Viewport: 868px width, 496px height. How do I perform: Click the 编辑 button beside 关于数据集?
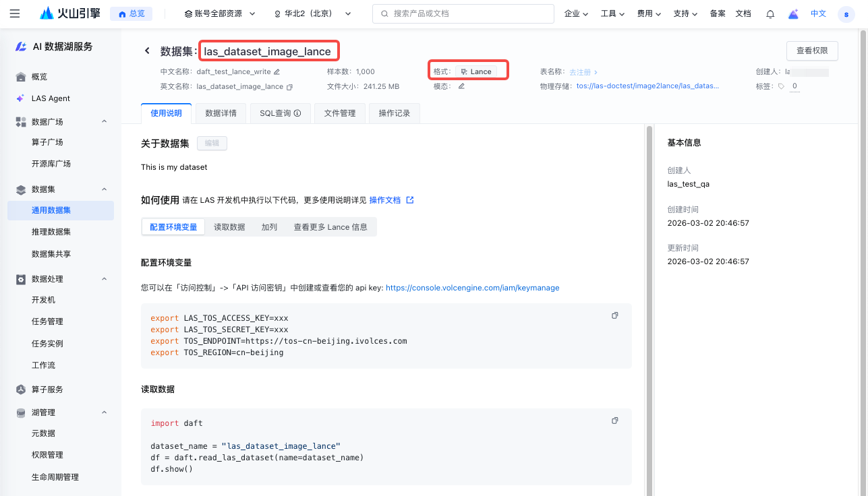(x=212, y=143)
